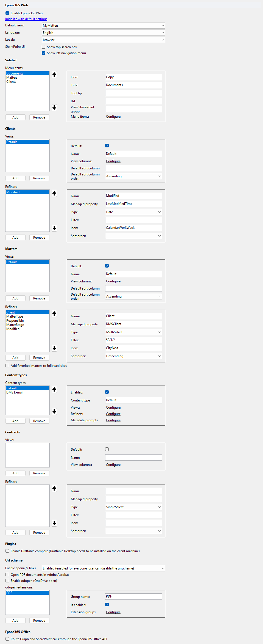The width and height of the screenshot is (263, 644).
Task: Select DMS E-mail content type
Action: [27, 392]
